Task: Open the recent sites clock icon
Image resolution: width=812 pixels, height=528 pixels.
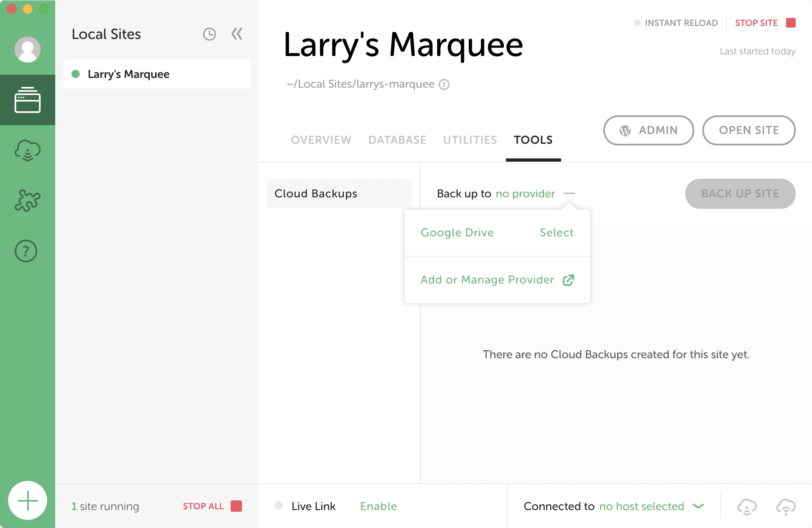Action: tap(209, 34)
